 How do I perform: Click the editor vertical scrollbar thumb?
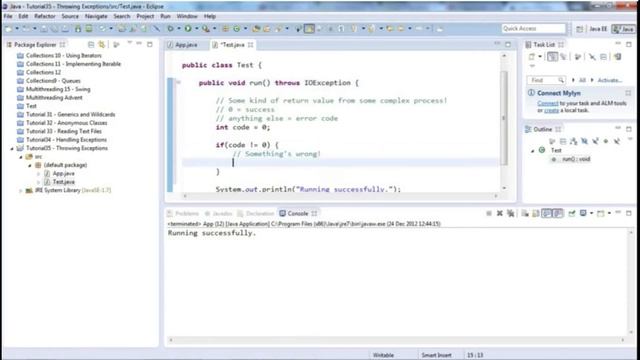tap(504, 118)
